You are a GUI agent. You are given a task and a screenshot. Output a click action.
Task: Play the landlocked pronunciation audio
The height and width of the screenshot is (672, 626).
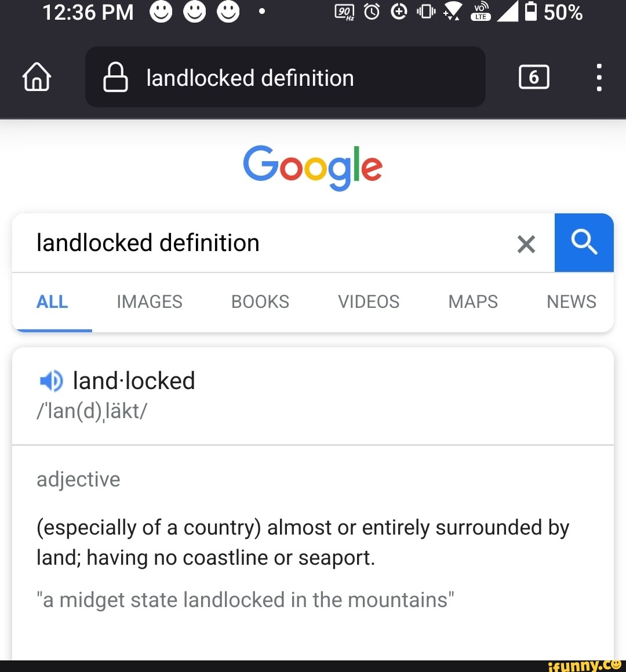pos(51,381)
